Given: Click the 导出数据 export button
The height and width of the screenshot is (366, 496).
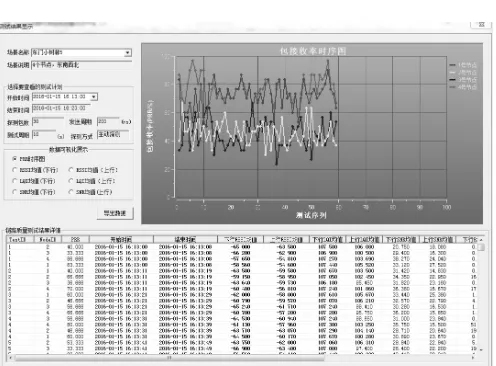Looking at the screenshot, I should click(115, 213).
